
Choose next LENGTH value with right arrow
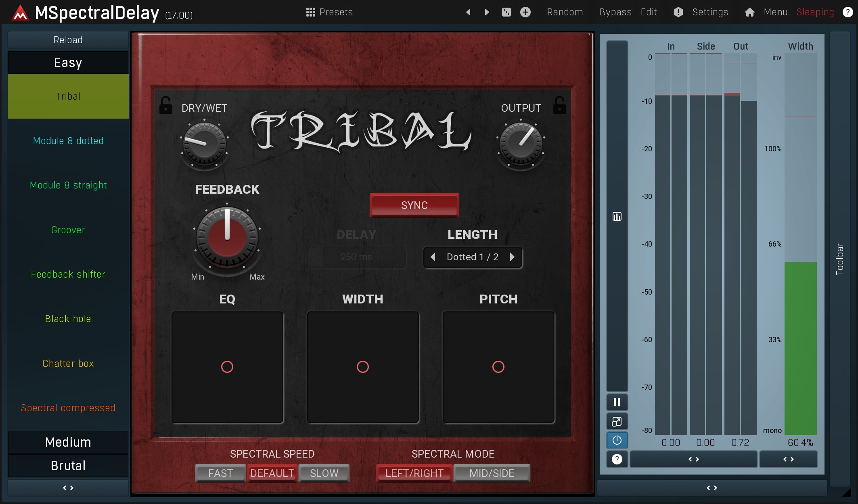[512, 257]
